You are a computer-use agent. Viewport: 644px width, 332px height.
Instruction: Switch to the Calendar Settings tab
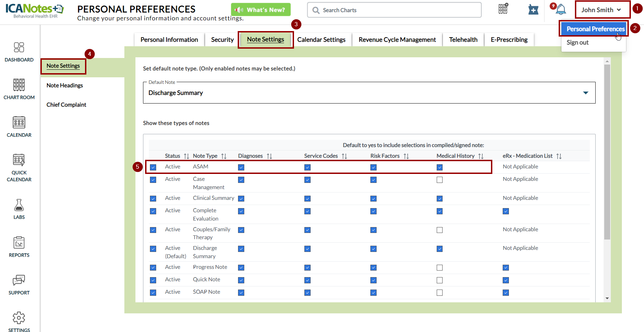tap(321, 40)
